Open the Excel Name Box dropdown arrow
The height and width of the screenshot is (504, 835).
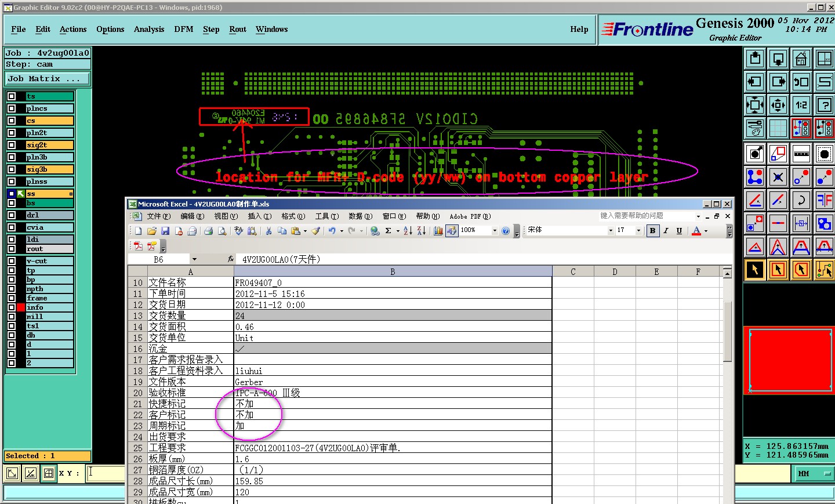(194, 259)
